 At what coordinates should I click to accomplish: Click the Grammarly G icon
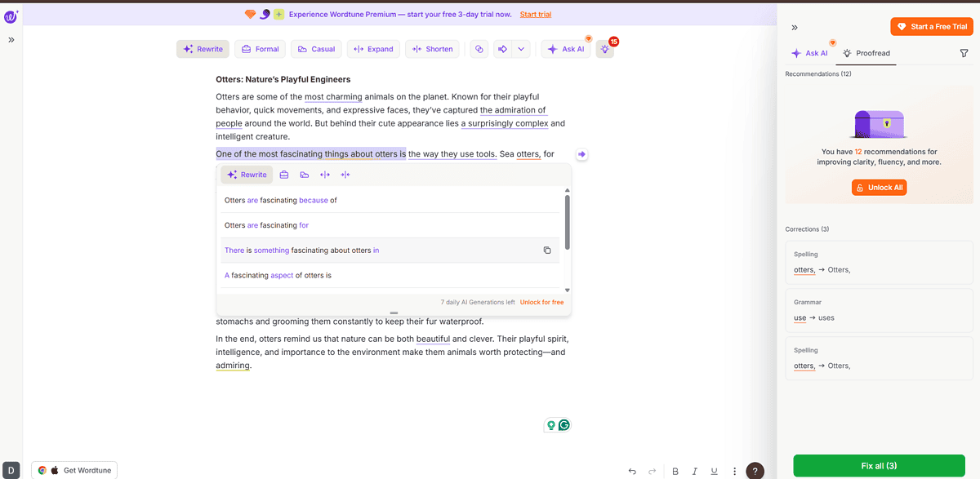click(x=563, y=425)
